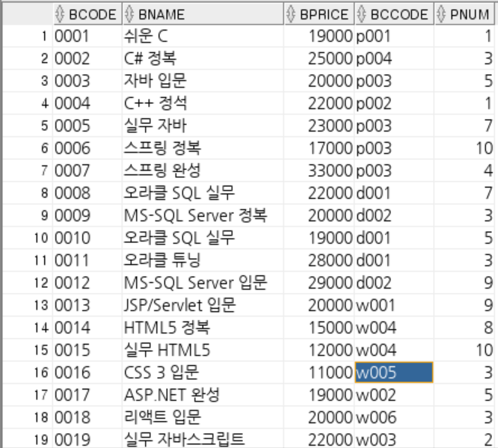Select the PNUM column header
The image size is (498, 448).
tap(464, 14)
